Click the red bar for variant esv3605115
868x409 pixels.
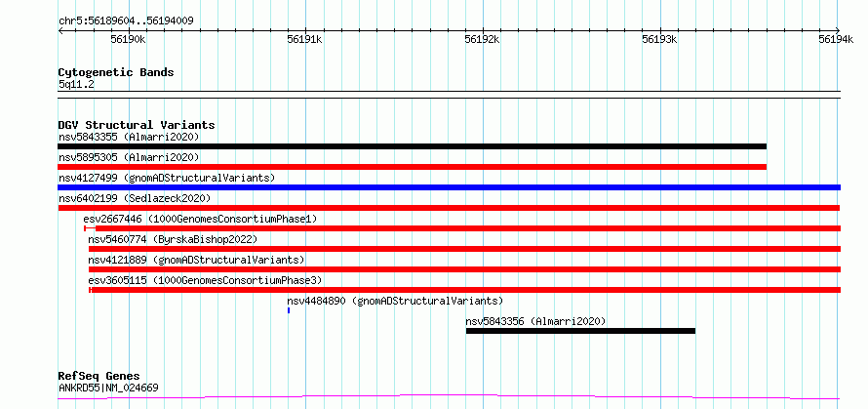464,290
